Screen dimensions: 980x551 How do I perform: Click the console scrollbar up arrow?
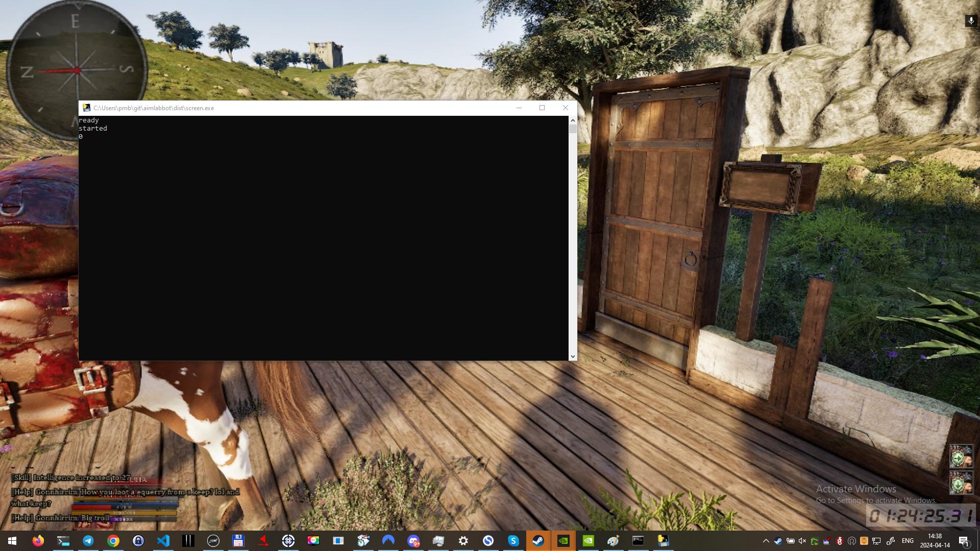(573, 120)
